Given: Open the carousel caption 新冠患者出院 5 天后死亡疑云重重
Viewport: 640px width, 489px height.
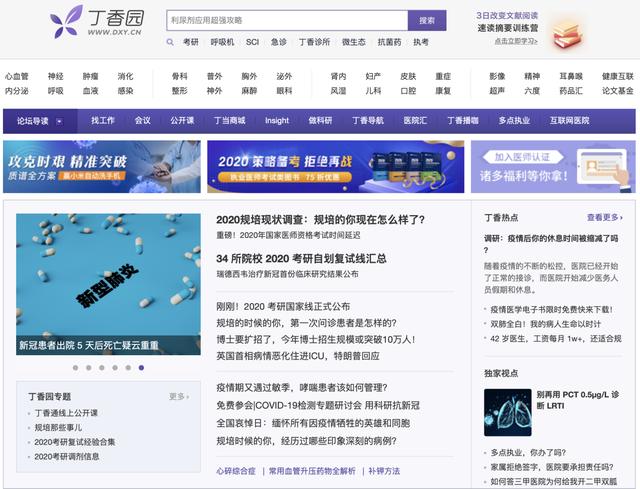Looking at the screenshot, I should (x=89, y=345).
